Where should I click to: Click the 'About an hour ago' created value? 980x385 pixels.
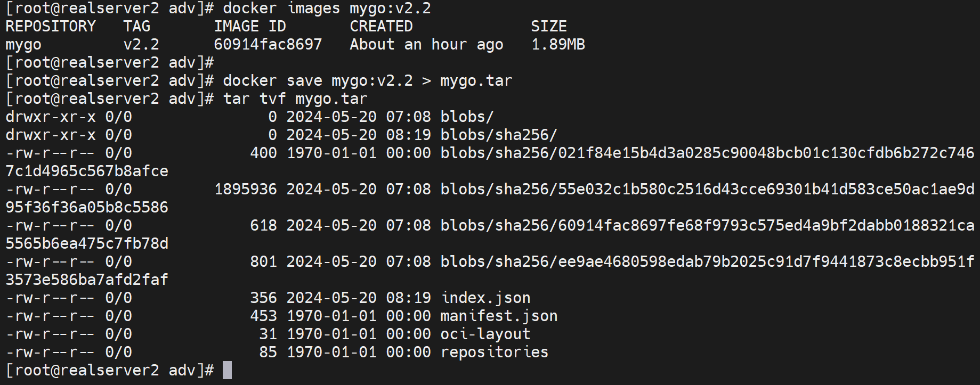click(x=426, y=45)
